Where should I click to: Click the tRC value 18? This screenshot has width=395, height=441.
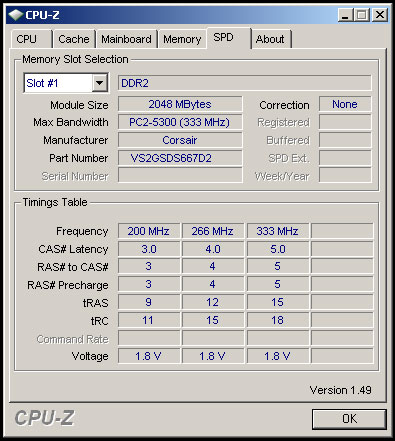[278, 320]
